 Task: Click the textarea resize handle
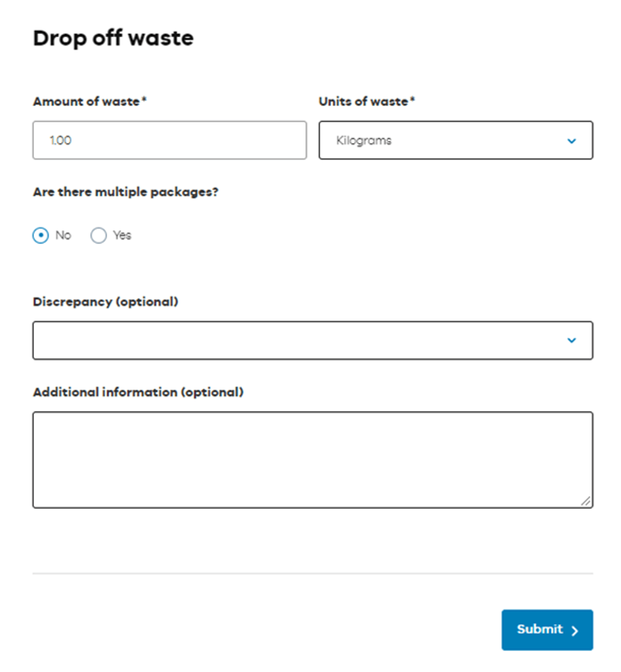pos(586,501)
